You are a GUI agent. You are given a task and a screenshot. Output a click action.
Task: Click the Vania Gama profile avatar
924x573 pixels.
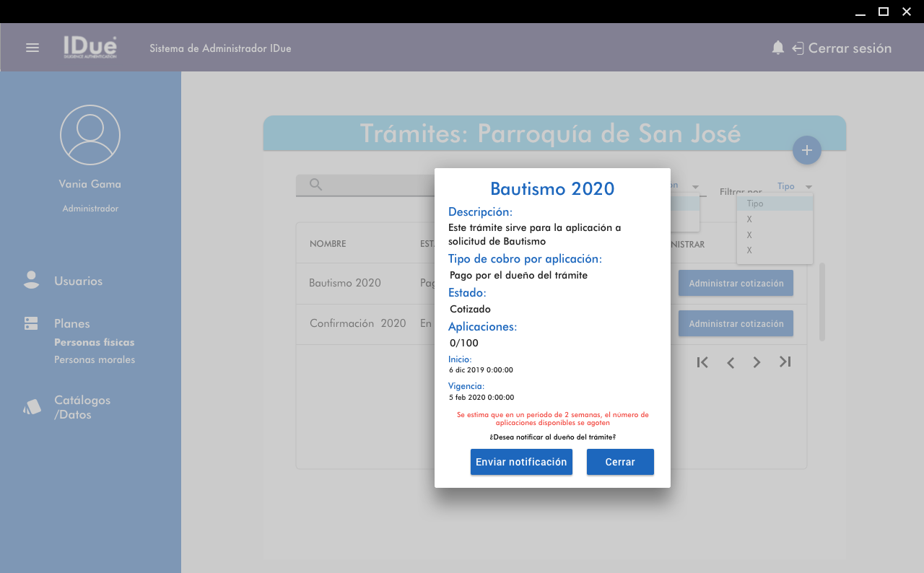[x=90, y=135]
